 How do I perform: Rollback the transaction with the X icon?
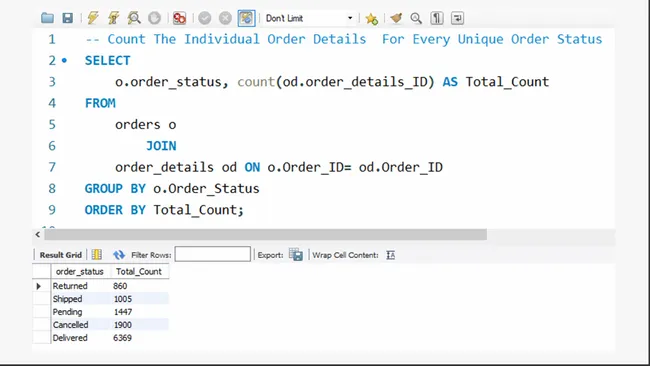[x=225, y=18]
